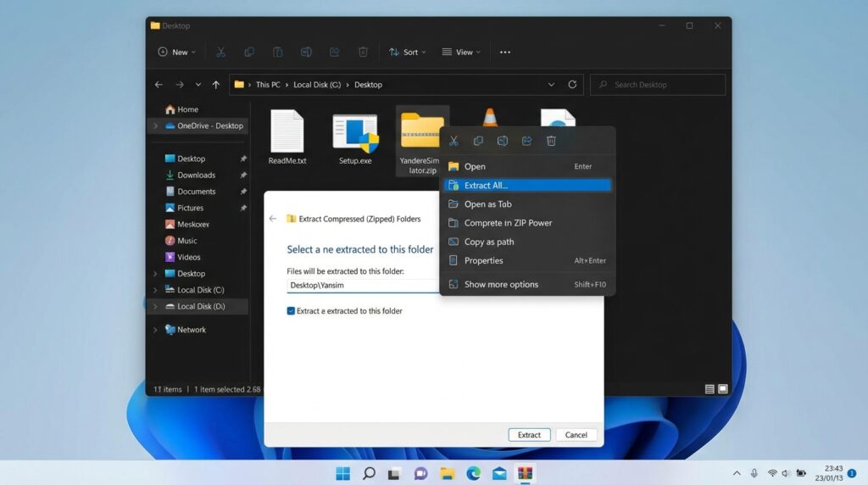Open Microsoft Edge from the taskbar
Image resolution: width=868 pixels, height=485 pixels.
473,473
